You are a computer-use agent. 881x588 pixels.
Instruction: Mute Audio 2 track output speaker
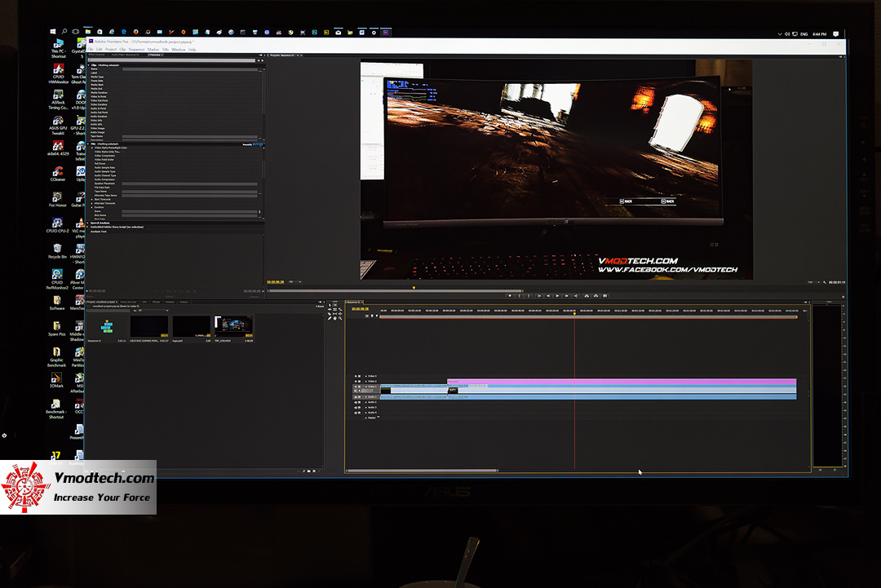(x=356, y=402)
